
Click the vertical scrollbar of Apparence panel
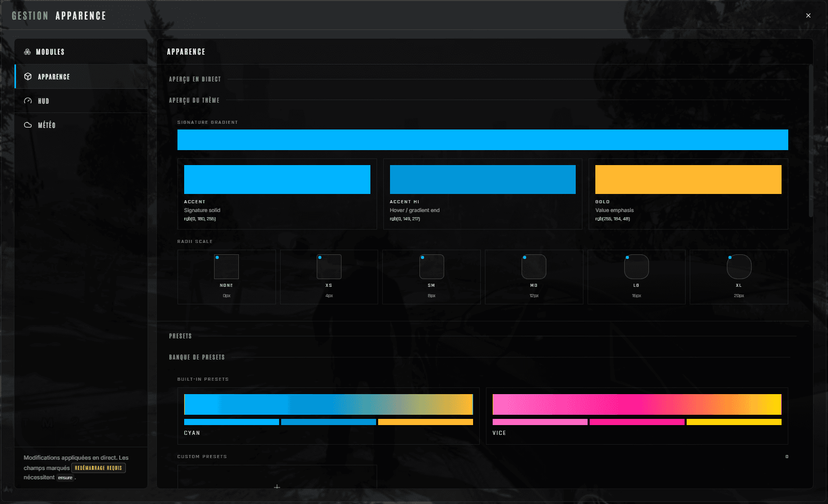pyautogui.click(x=810, y=140)
